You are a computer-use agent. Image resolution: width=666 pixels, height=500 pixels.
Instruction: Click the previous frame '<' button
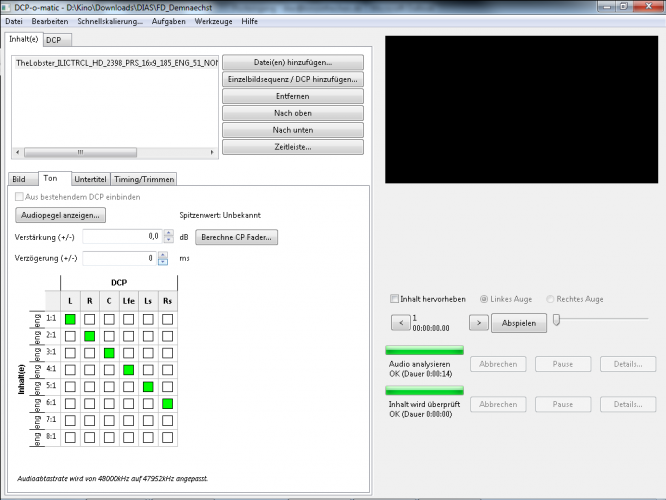(x=401, y=322)
